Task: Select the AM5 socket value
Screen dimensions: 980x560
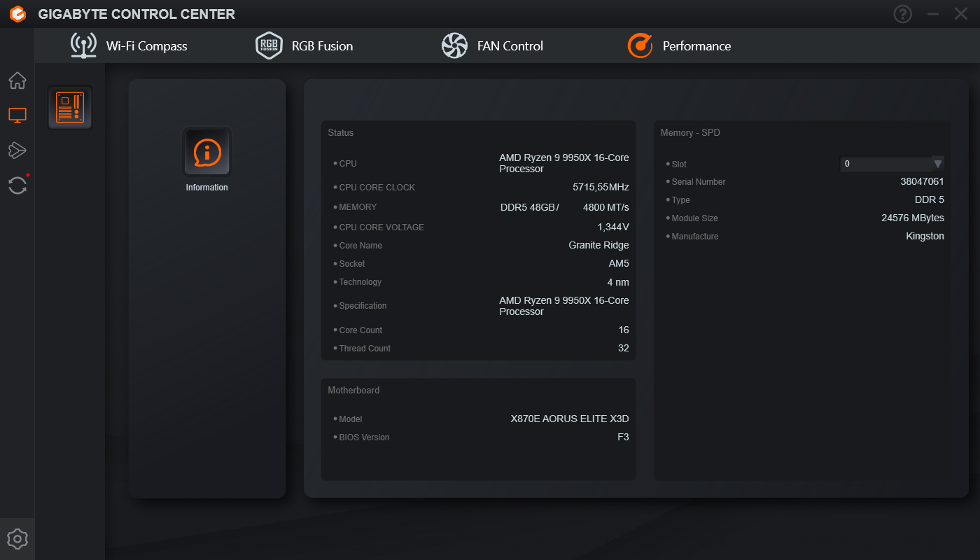Action: [619, 264]
